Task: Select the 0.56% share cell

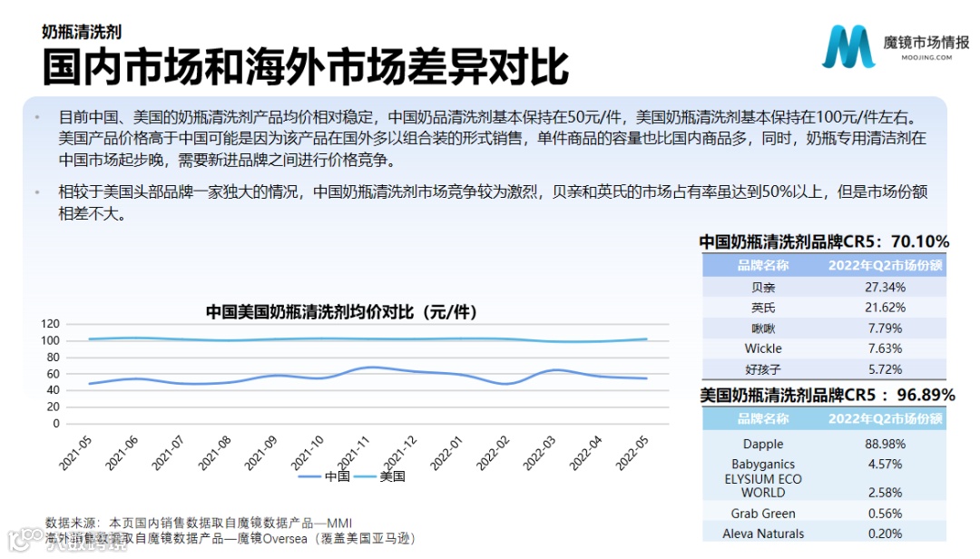Action: point(885,514)
